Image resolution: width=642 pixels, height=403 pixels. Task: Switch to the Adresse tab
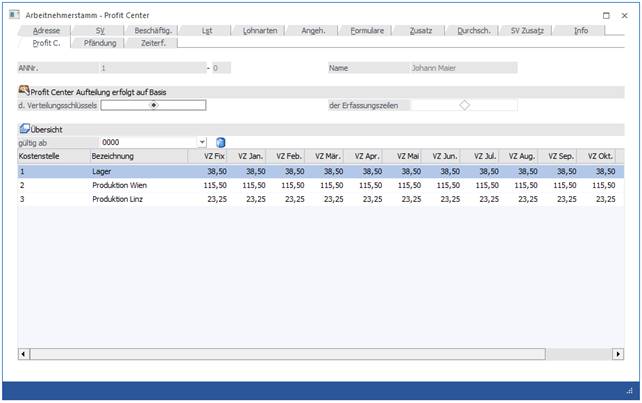(46, 31)
